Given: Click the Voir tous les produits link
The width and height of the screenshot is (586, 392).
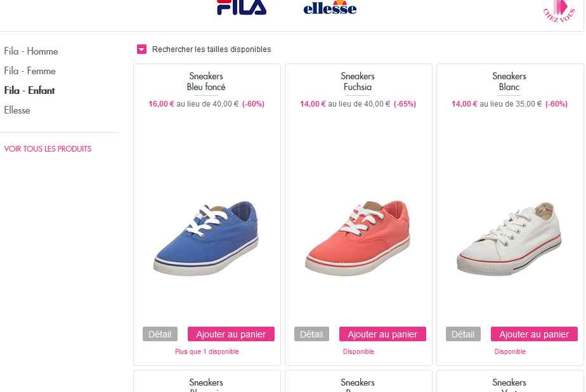Looking at the screenshot, I should coord(48,149).
